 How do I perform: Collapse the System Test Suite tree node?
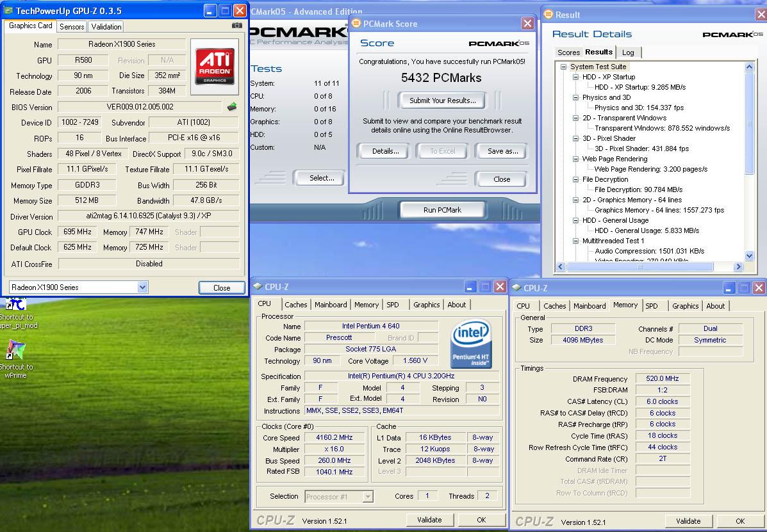563,67
